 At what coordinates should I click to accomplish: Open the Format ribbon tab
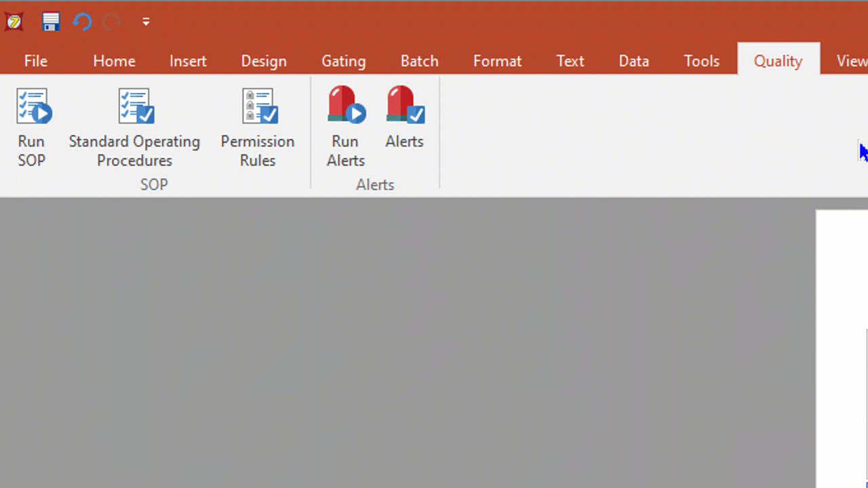tap(497, 61)
